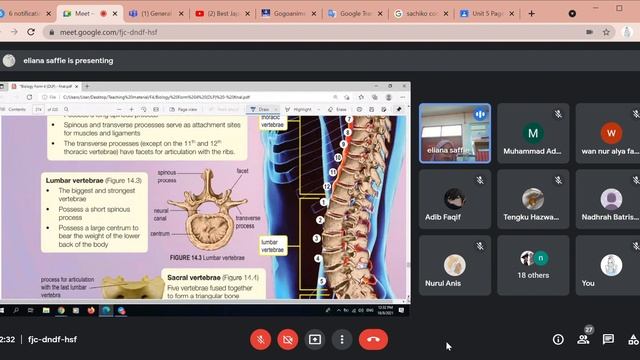Close the sachiko search tab
The image size is (640, 360).
pyautogui.click(x=446, y=13)
